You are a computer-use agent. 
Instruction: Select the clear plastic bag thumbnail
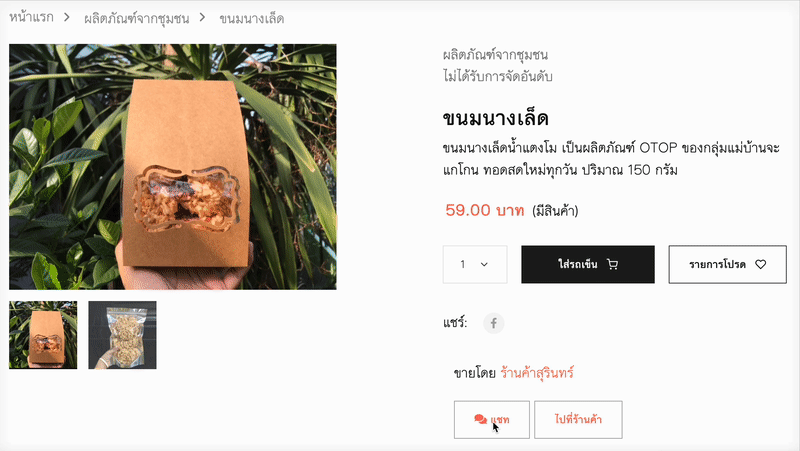tap(122, 335)
